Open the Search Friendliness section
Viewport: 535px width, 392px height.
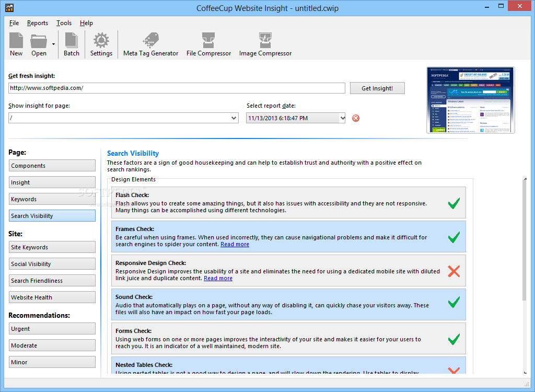coord(52,281)
